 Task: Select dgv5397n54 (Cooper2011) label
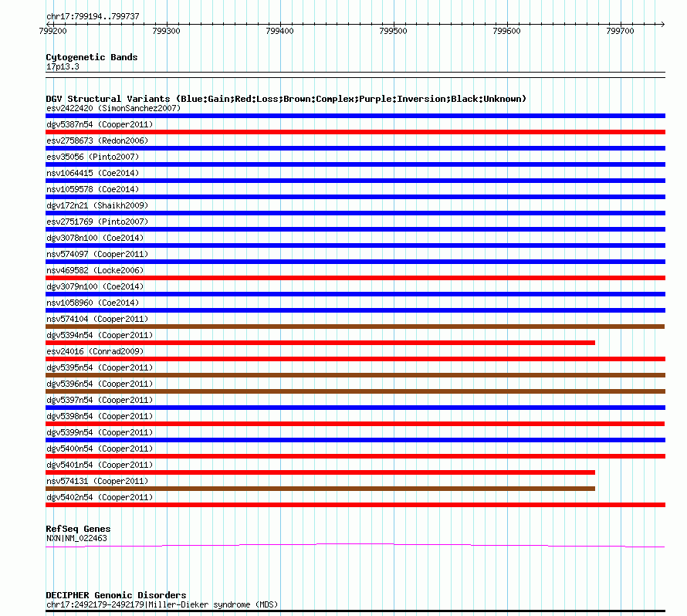click(x=100, y=400)
